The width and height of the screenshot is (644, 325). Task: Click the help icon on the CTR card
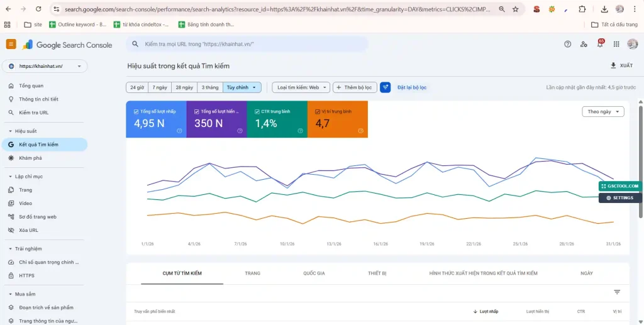tap(300, 131)
